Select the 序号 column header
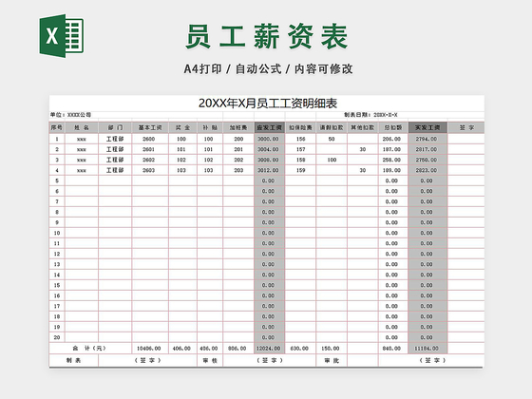Viewport: 532px width, 399px height. point(57,127)
